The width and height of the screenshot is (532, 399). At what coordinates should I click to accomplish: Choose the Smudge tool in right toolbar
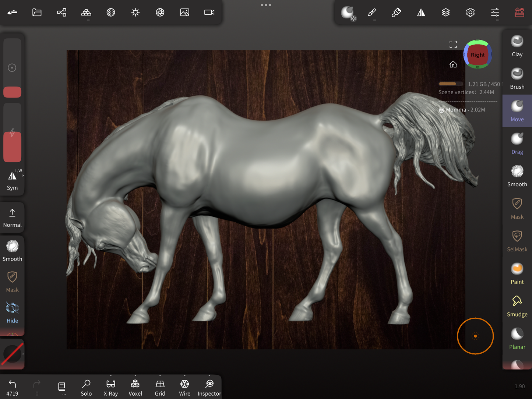click(517, 306)
